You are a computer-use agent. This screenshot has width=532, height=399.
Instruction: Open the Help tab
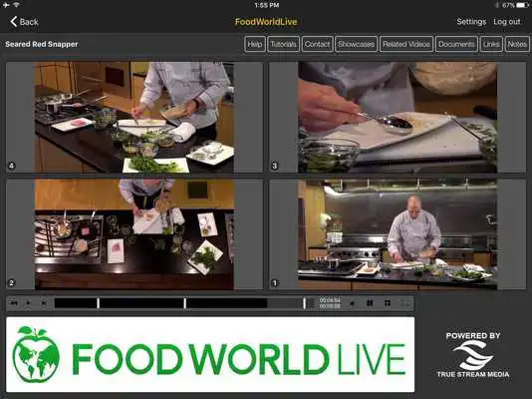pos(255,44)
